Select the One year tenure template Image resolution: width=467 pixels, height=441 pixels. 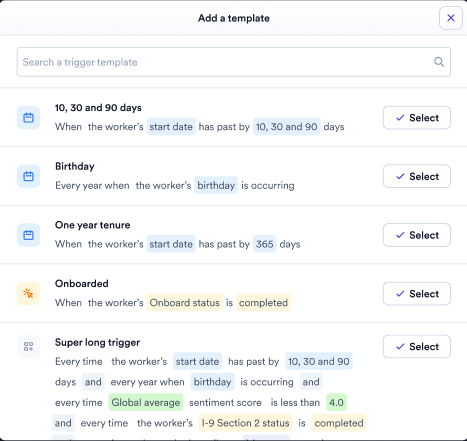coord(417,235)
